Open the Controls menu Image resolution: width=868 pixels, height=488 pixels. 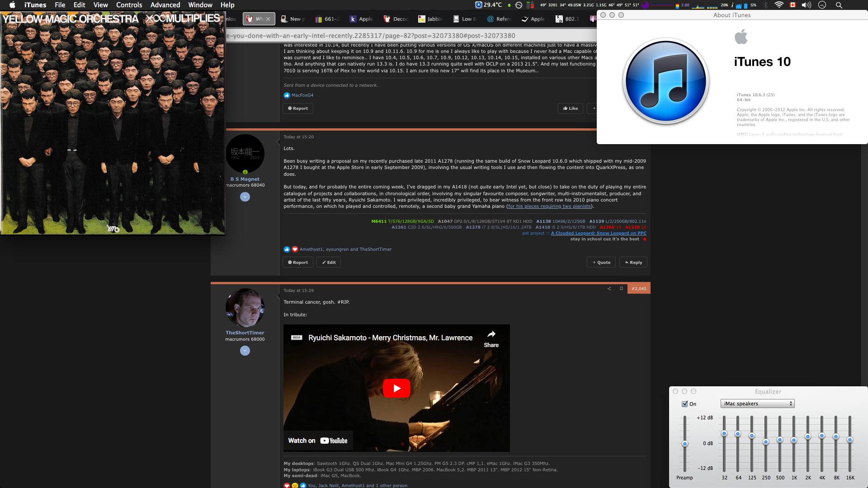[129, 5]
